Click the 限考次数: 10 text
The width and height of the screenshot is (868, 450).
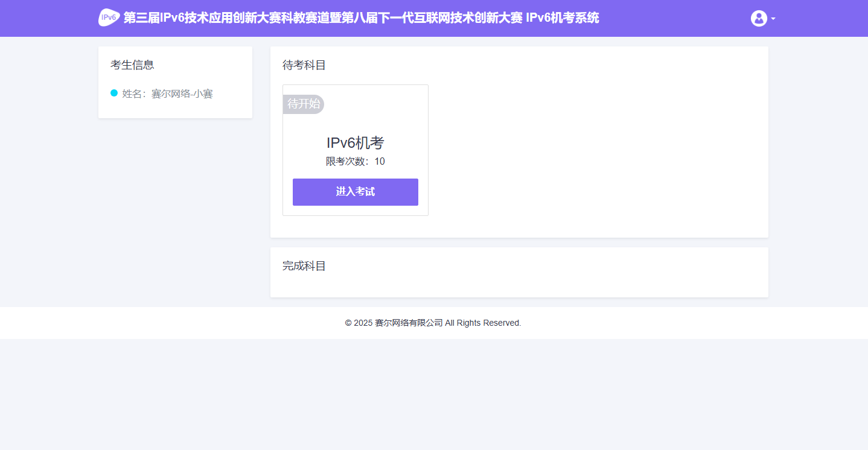[355, 161]
